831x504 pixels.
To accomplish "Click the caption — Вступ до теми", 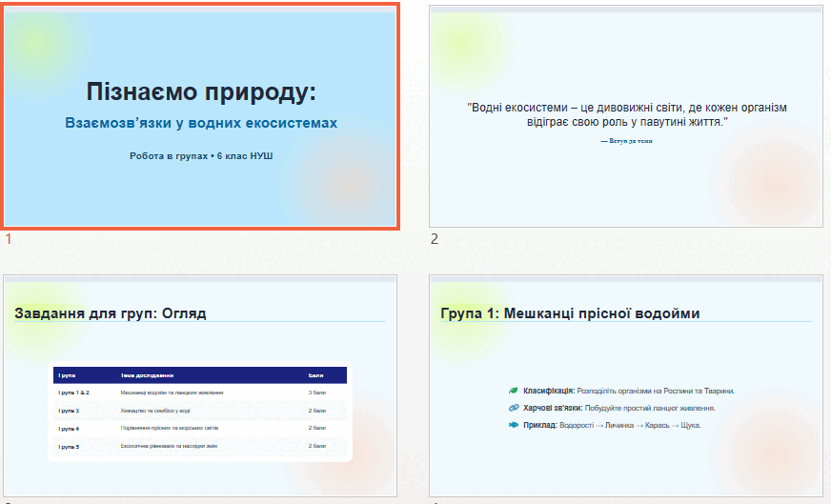I will (626, 141).
